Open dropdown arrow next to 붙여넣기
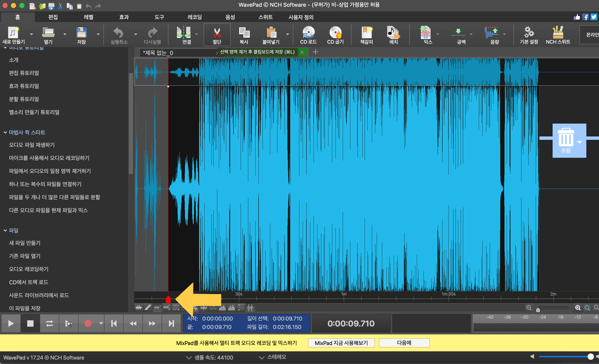 287,34
